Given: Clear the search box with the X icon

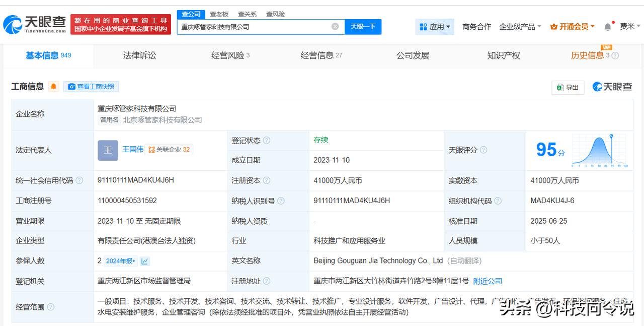Looking at the screenshot, I should [x=335, y=27].
